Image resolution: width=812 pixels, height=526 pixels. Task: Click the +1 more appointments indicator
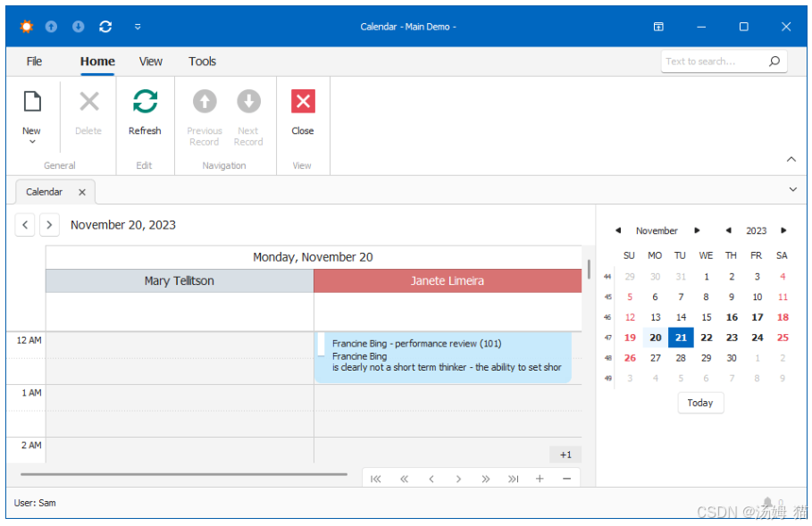tap(565, 455)
